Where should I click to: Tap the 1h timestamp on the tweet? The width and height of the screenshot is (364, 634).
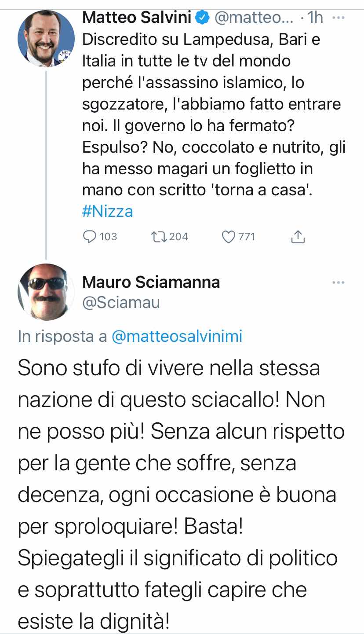point(315,18)
